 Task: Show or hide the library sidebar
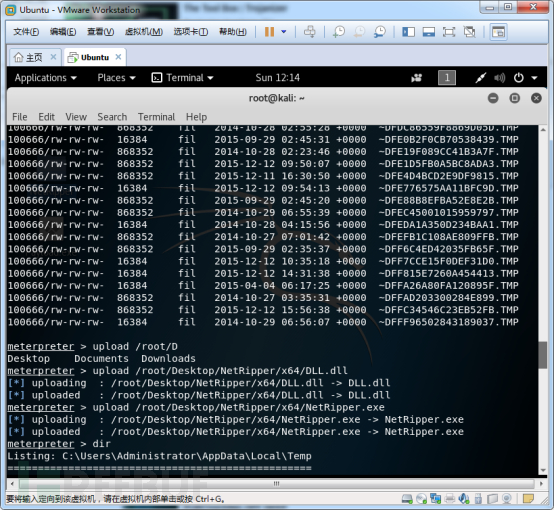pos(408,32)
